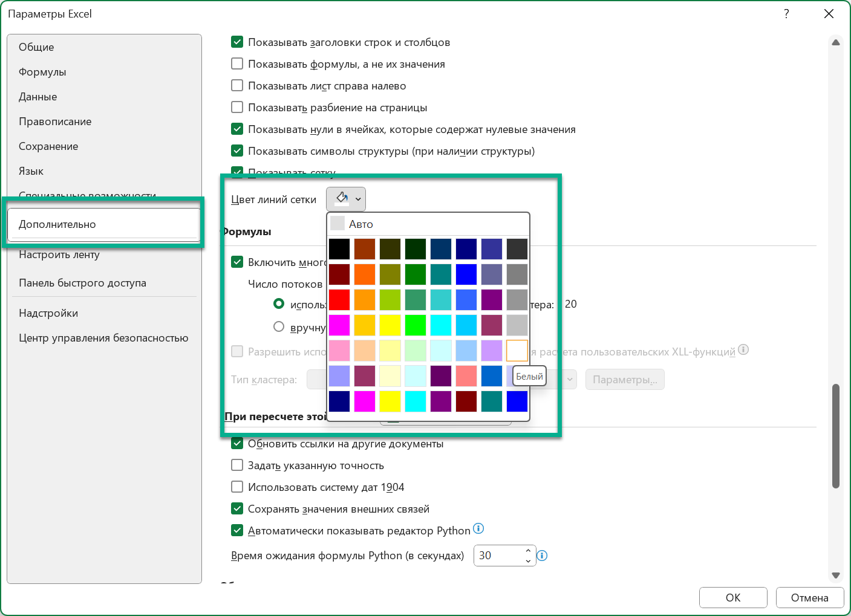Image resolution: width=851 pixels, height=616 pixels.
Task: Enable Показывать лист справа налево
Action: [x=237, y=86]
